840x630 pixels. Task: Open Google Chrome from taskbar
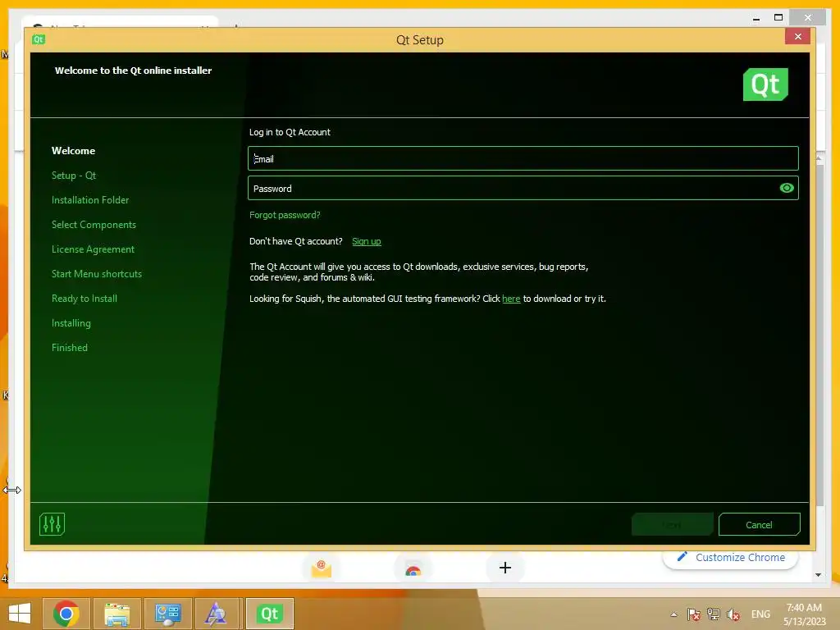pyautogui.click(x=66, y=614)
